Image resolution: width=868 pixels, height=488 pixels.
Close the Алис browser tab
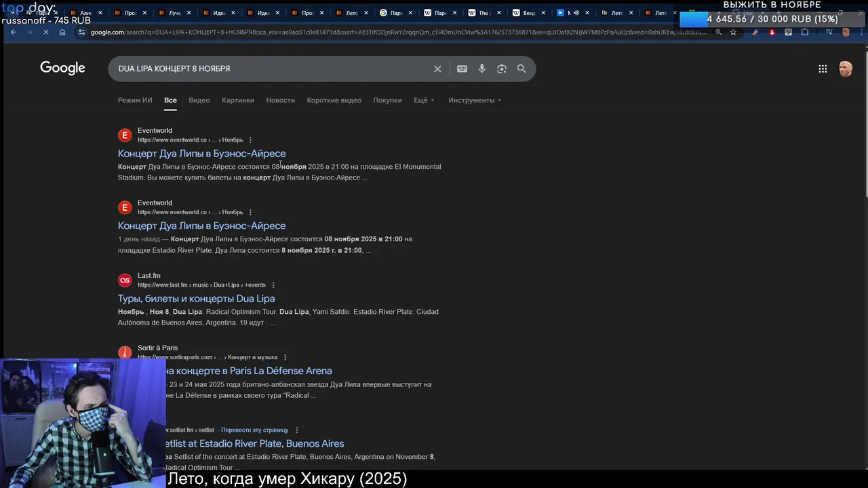[x=100, y=13]
